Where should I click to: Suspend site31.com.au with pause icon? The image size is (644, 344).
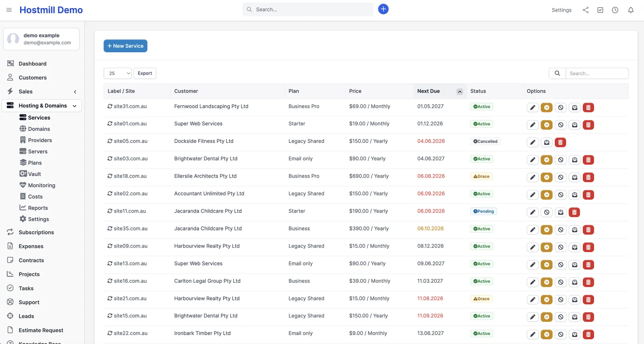point(547,108)
